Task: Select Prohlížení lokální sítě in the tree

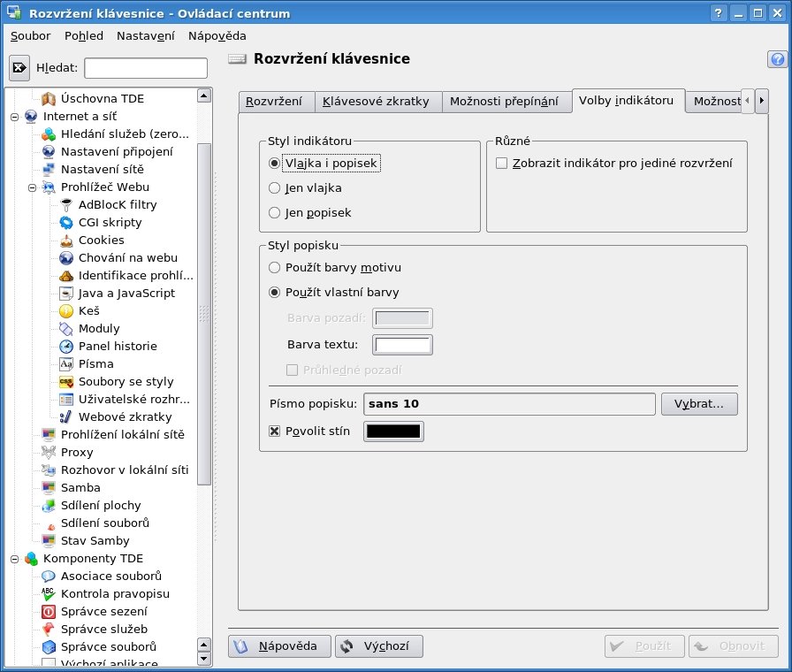Action: [123, 434]
